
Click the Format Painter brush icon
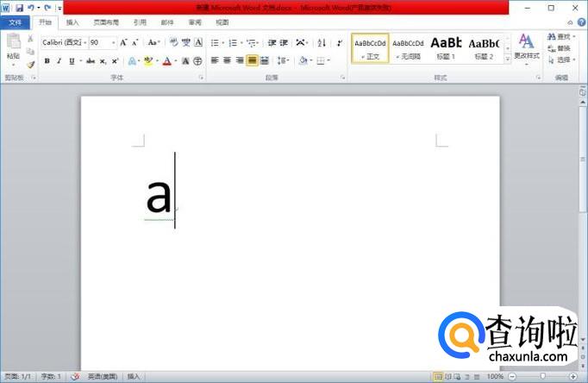[31, 65]
